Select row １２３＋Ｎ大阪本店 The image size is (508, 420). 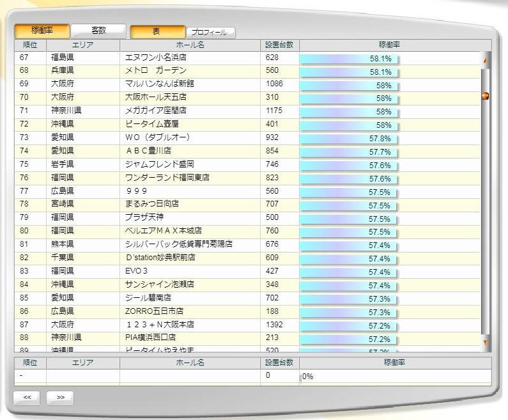point(247,325)
